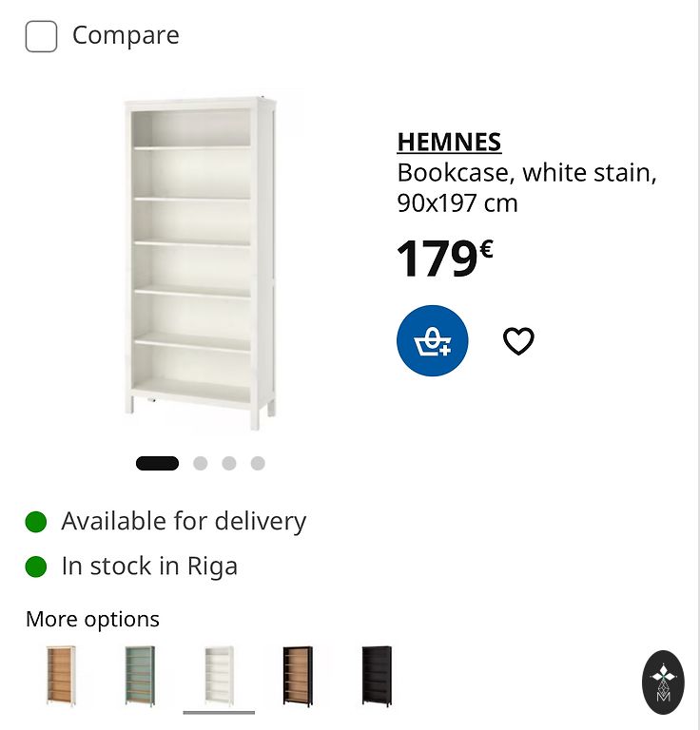The image size is (700, 730).
Task: Choose the selected white stain bookcase variant
Action: [x=219, y=676]
